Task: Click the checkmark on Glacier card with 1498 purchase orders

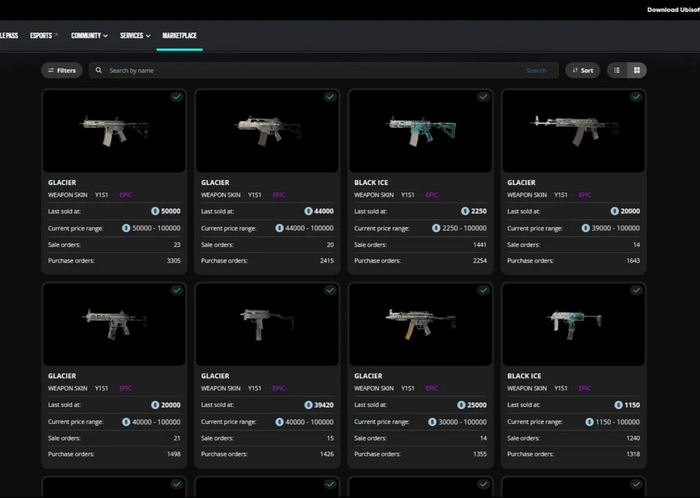Action: [x=177, y=290]
